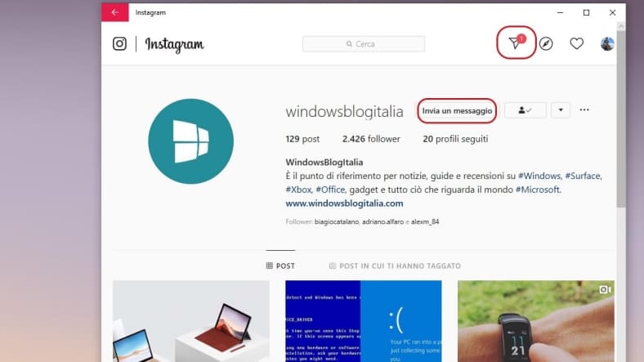This screenshot has width=644, height=362.
Task: Click the red back arrow button
Action: click(115, 12)
